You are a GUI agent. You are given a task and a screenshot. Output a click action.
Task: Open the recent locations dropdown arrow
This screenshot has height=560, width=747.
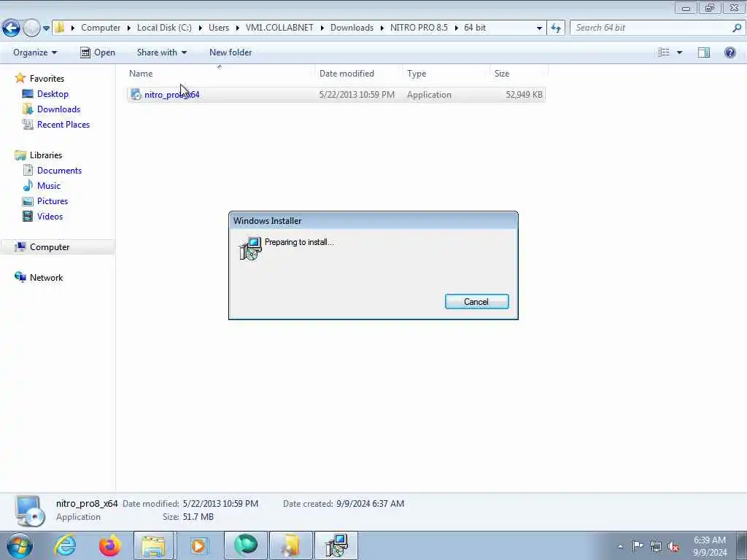(x=46, y=28)
